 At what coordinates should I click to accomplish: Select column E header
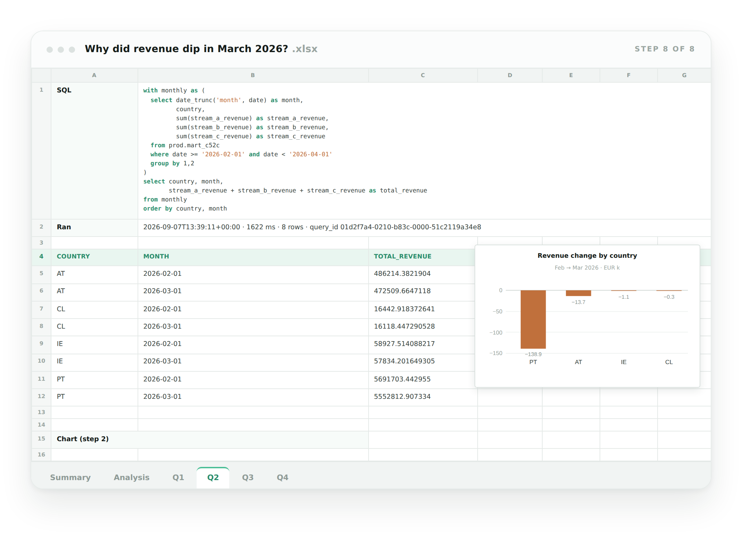[571, 75]
